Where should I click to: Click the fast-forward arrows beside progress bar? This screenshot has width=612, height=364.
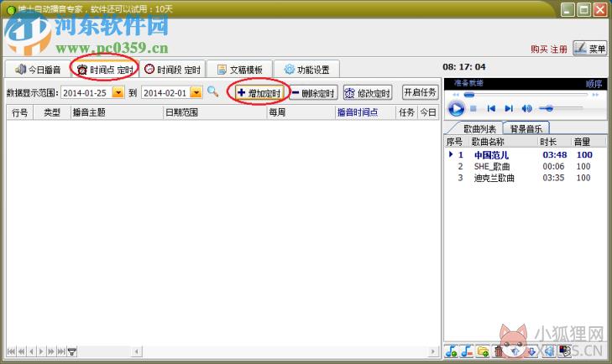point(595,95)
